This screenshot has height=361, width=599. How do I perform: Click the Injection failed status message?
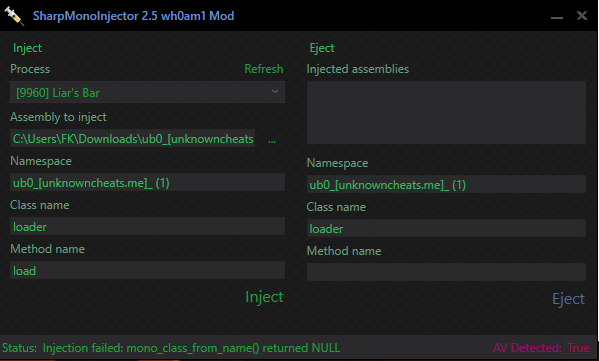pyautogui.click(x=191, y=348)
